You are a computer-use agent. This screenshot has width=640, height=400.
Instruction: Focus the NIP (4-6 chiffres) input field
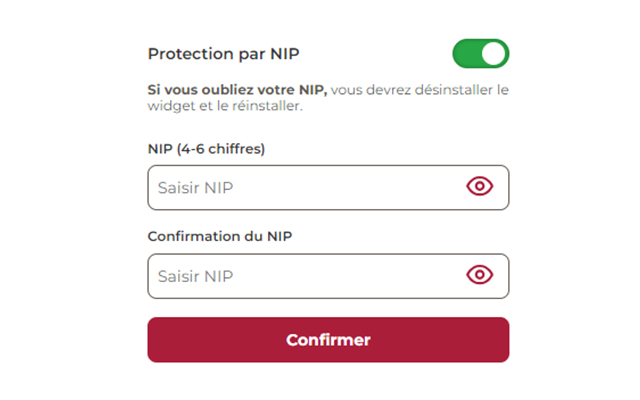(300, 187)
